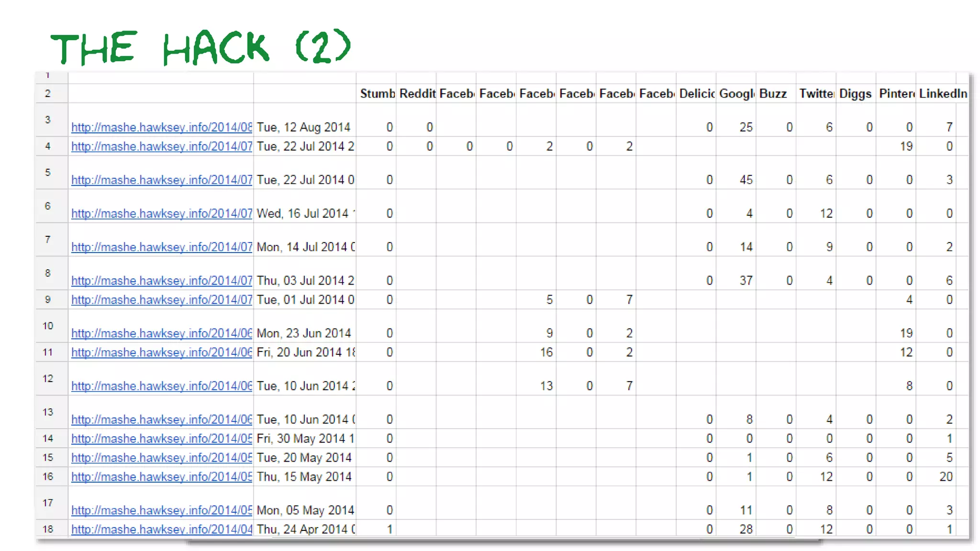Screen dimensions: 980x551
Task: Open the hawksey link in row 3
Action: pyautogui.click(x=161, y=127)
